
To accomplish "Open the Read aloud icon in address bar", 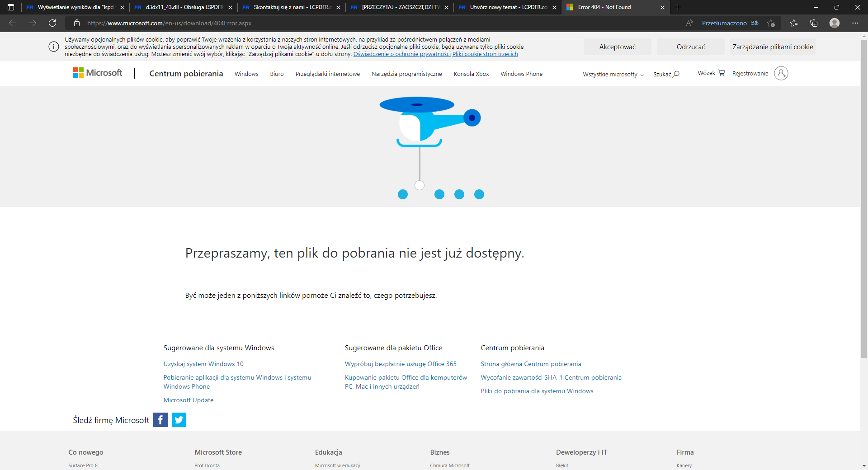I will (689, 23).
